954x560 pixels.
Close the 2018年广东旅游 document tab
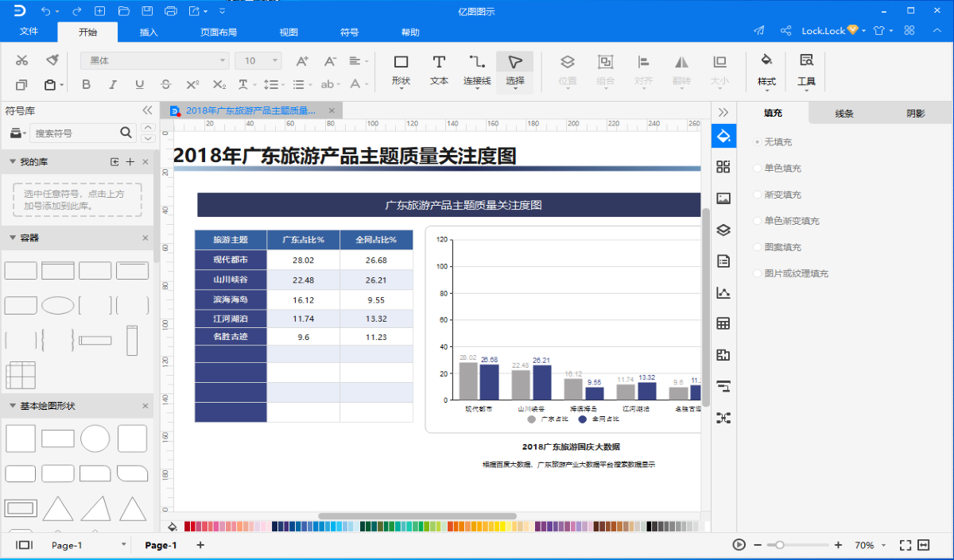point(332,110)
